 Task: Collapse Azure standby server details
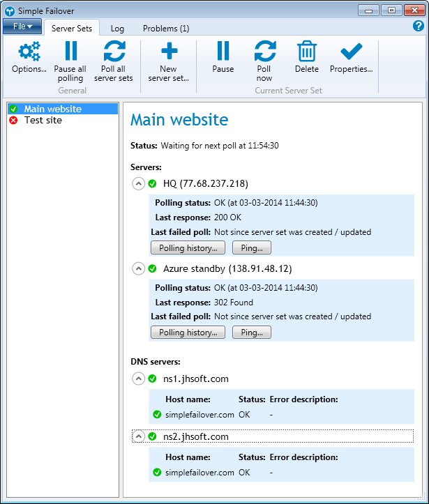click(138, 268)
